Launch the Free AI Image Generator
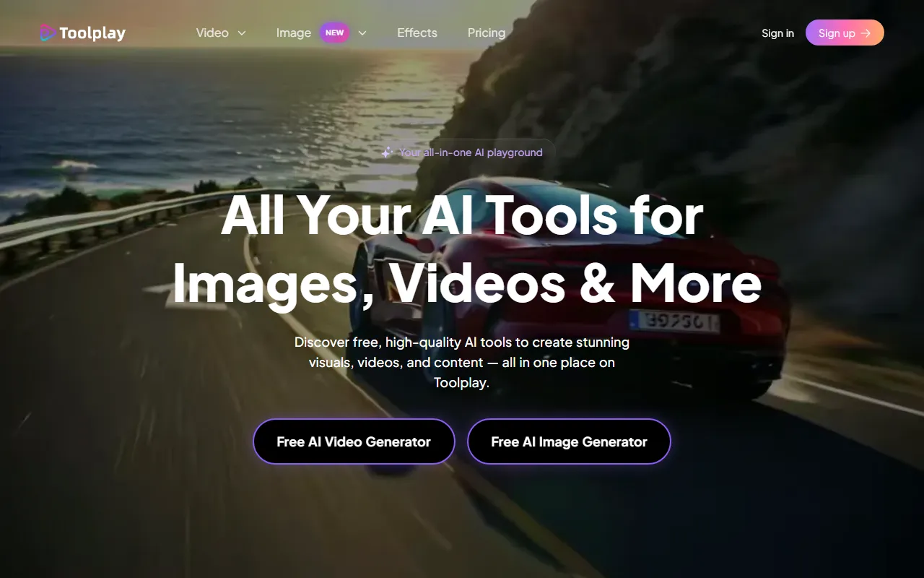The height and width of the screenshot is (578, 924). tap(569, 441)
